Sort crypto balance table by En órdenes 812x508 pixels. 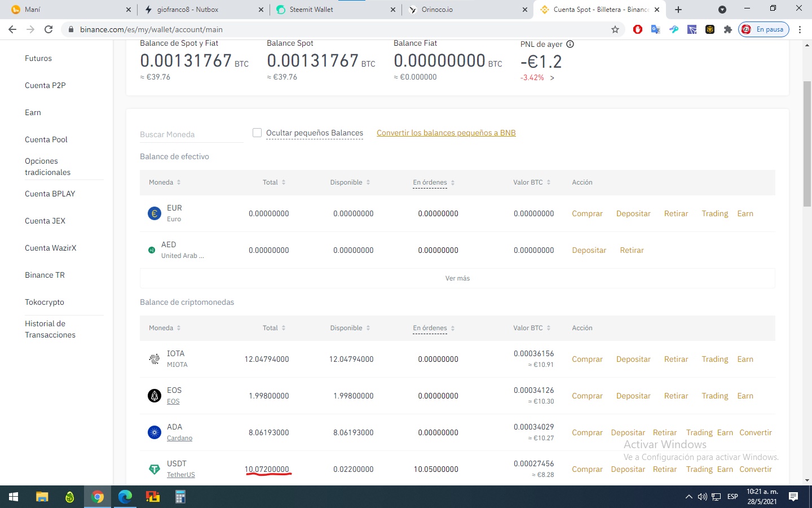coord(434,328)
